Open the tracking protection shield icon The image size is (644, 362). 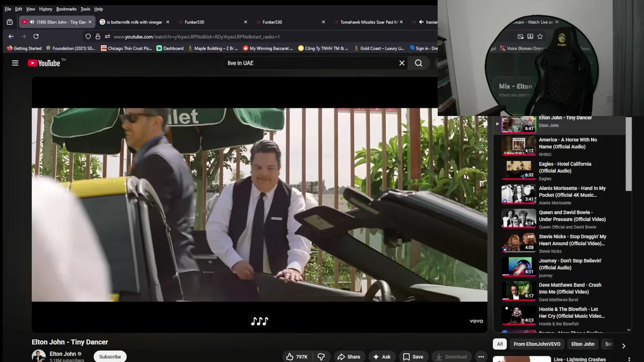coord(88,37)
